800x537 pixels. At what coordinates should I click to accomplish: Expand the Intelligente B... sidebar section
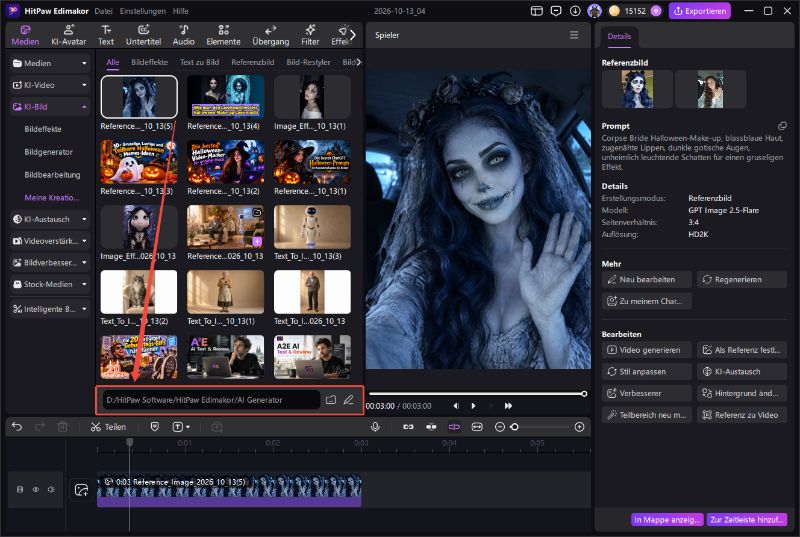[x=49, y=309]
